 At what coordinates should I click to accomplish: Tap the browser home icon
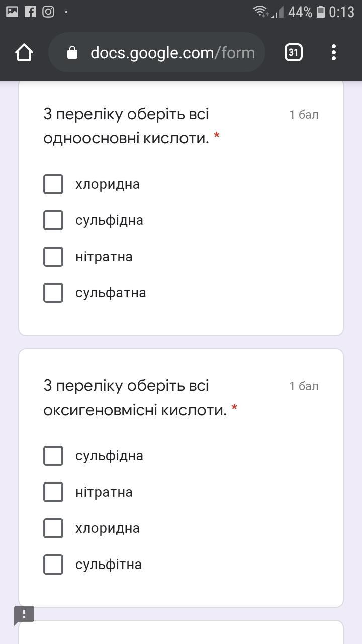coord(24,52)
